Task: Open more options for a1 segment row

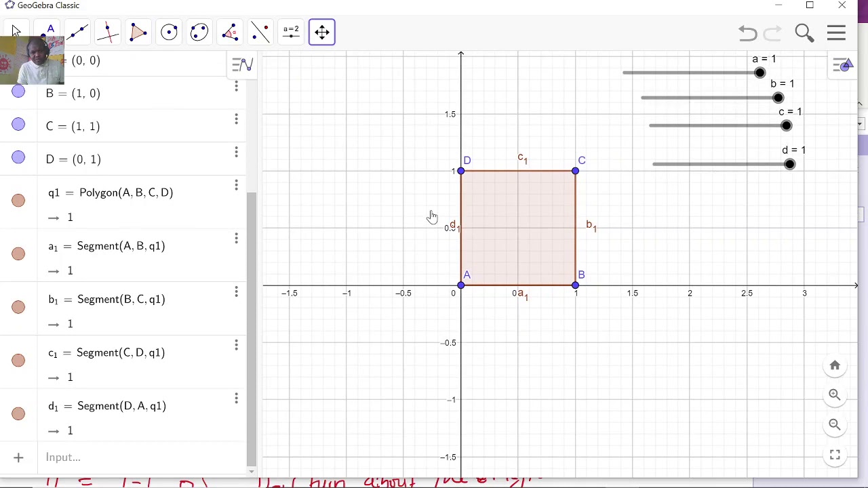Action: 236,239
